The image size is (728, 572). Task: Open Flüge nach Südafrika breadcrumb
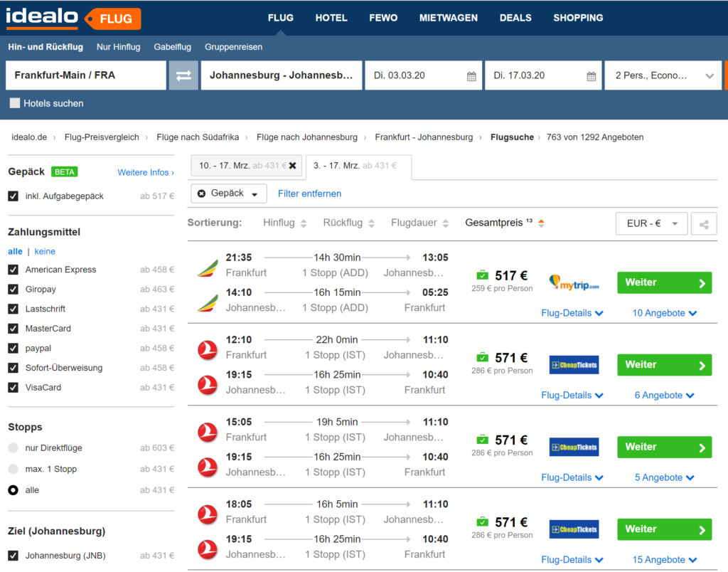click(x=198, y=137)
